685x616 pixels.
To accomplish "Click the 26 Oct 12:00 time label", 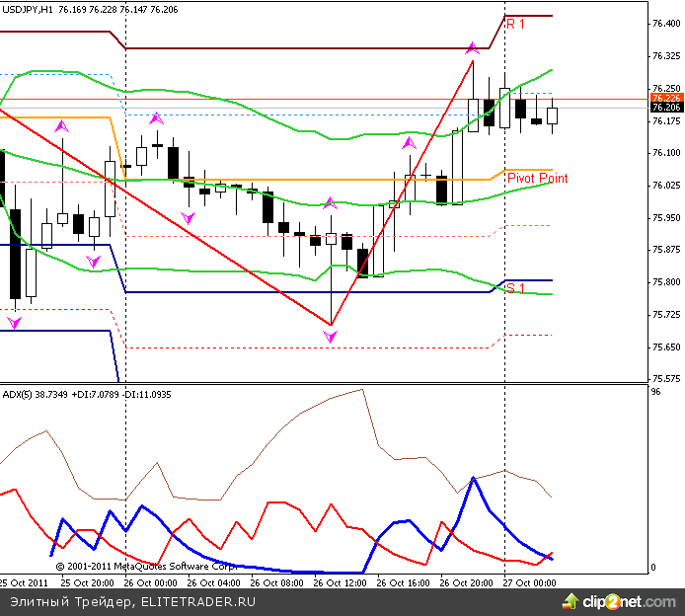I will tap(339, 583).
